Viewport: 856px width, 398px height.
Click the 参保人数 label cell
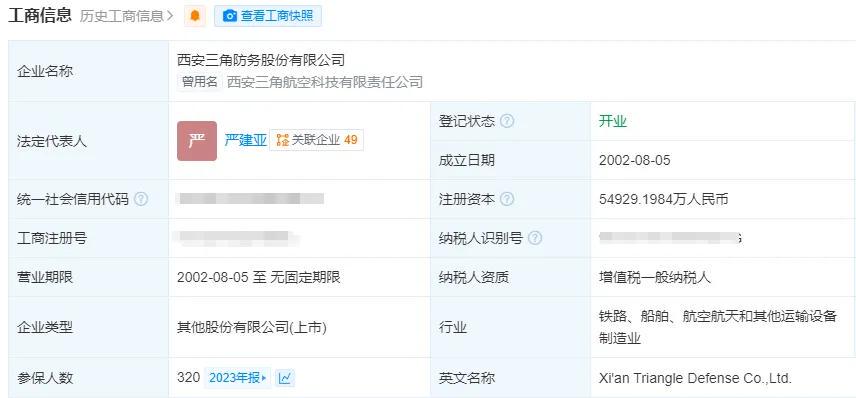click(x=88, y=378)
